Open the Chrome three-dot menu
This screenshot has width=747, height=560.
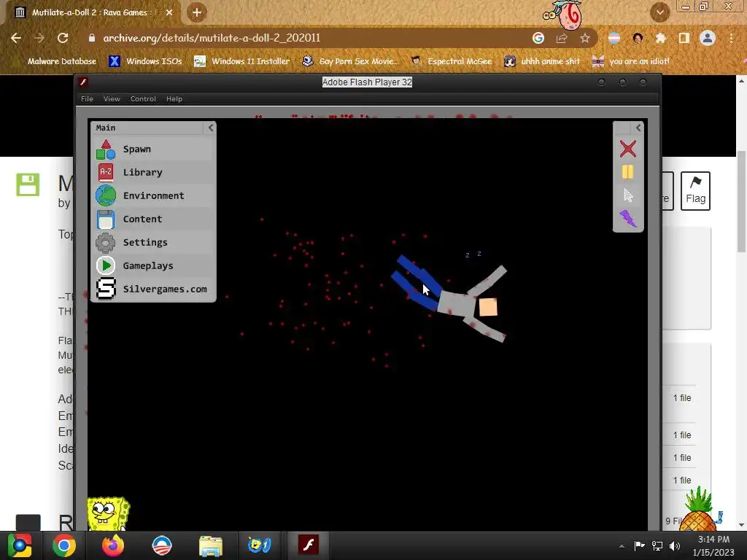click(x=731, y=38)
